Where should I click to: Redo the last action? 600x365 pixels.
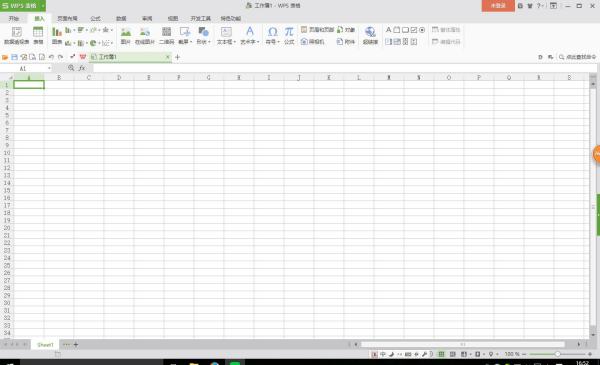point(60,57)
